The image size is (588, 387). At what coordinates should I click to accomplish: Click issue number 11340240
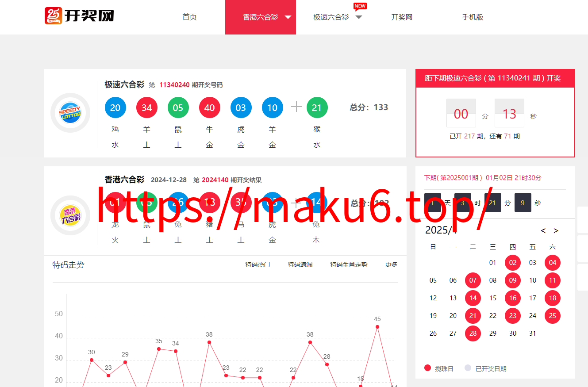point(174,85)
